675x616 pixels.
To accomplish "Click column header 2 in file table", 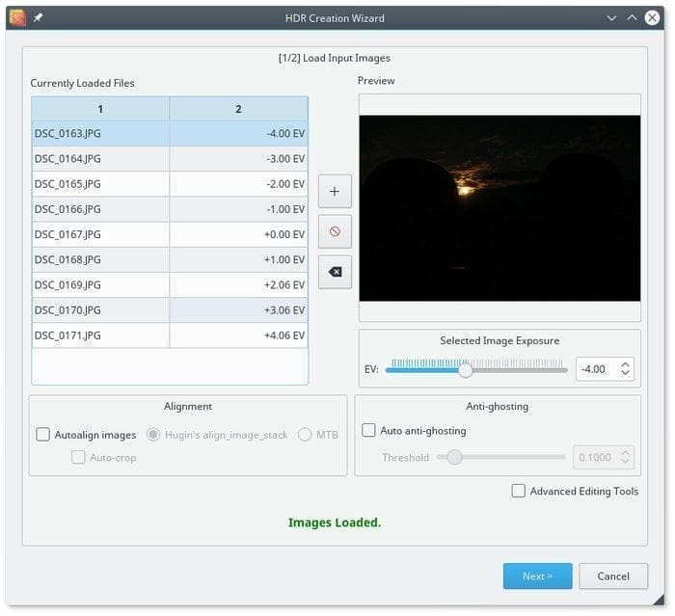I will pos(238,109).
